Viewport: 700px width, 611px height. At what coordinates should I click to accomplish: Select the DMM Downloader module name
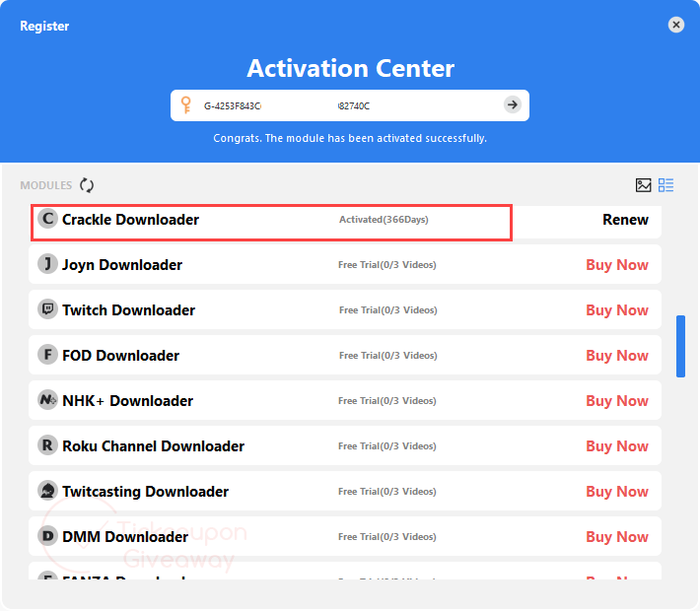click(x=125, y=537)
